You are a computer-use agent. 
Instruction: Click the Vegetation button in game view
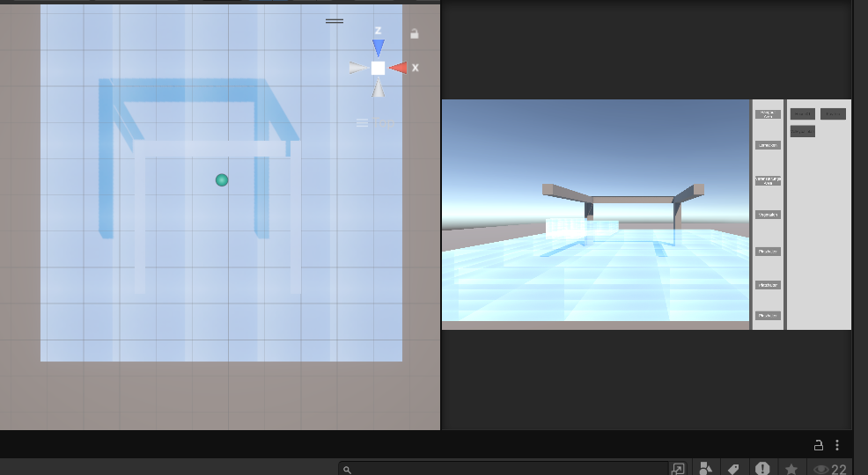coord(768,215)
